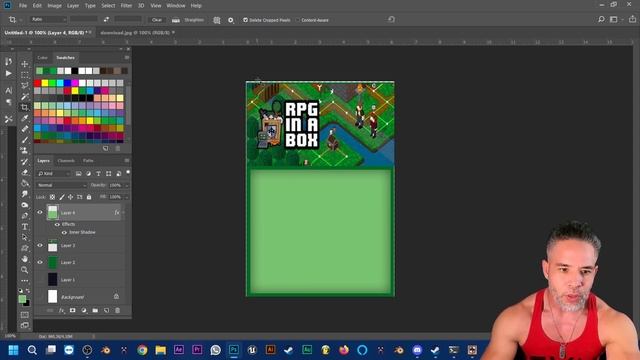Select the Healing Brush tool
Image resolution: width=640 pixels, height=360 pixels.
pyautogui.click(x=24, y=129)
